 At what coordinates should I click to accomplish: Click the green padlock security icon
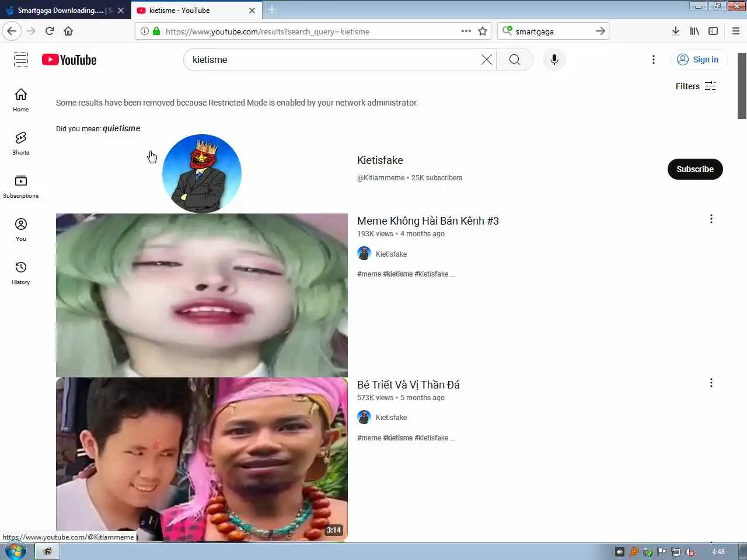coord(156,31)
